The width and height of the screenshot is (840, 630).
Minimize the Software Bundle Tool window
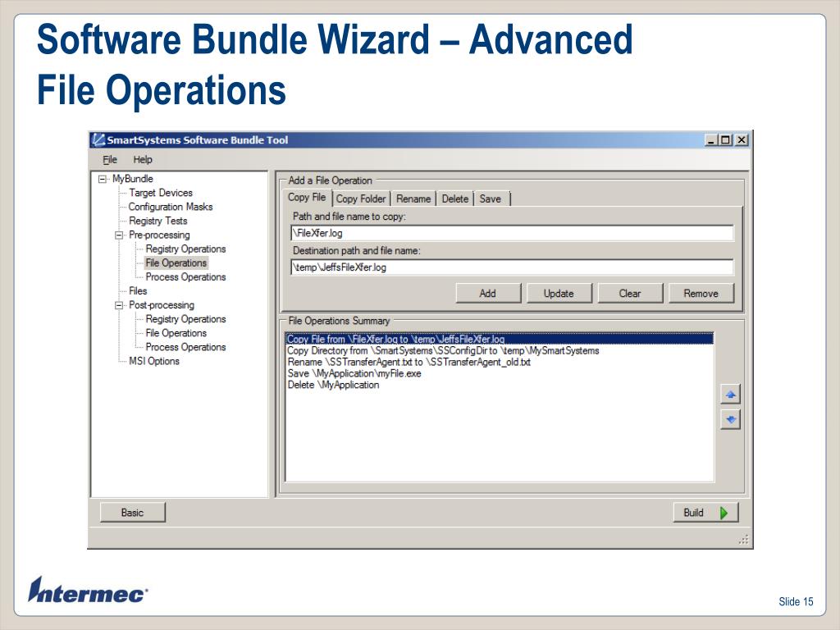(x=711, y=139)
